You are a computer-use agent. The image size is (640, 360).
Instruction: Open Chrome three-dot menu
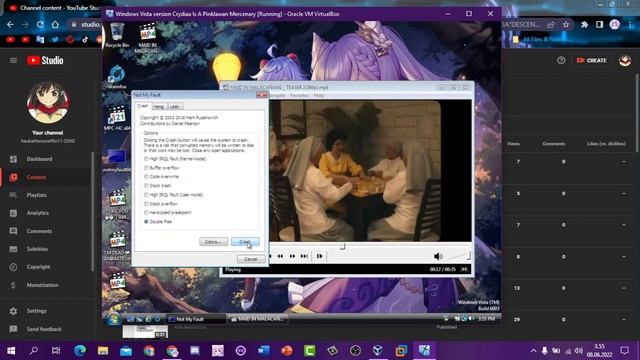point(630,25)
